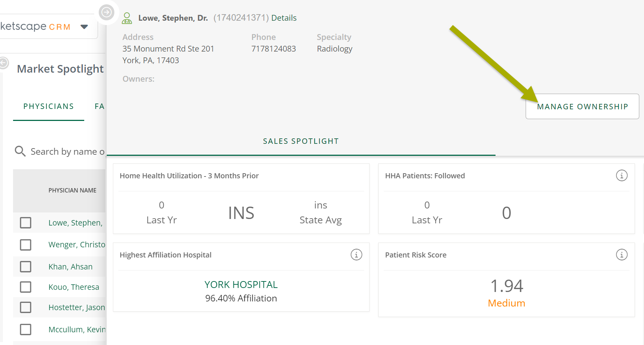Click the Manage Ownership button
Image resolution: width=644 pixels, height=345 pixels.
point(582,106)
